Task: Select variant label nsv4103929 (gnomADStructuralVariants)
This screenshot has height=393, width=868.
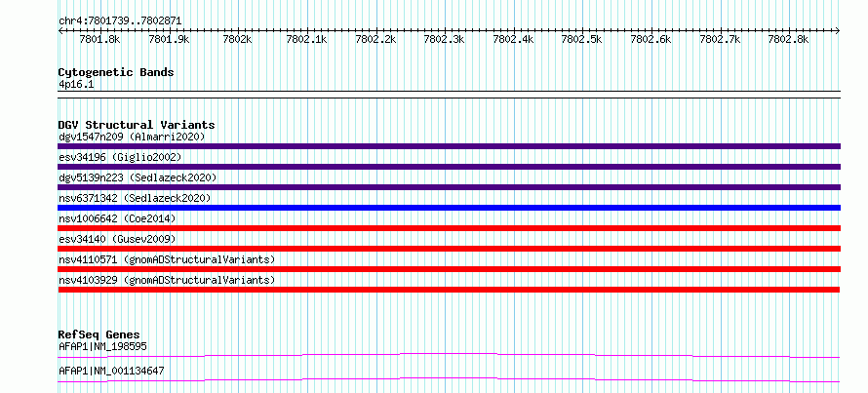Action: pos(167,280)
